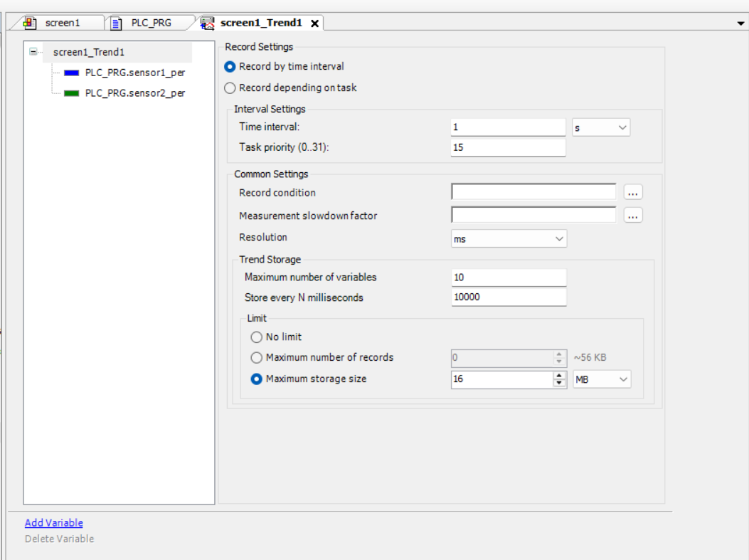The width and height of the screenshot is (749, 560).
Task: Open the storage size unit dropdown
Action: (x=602, y=380)
